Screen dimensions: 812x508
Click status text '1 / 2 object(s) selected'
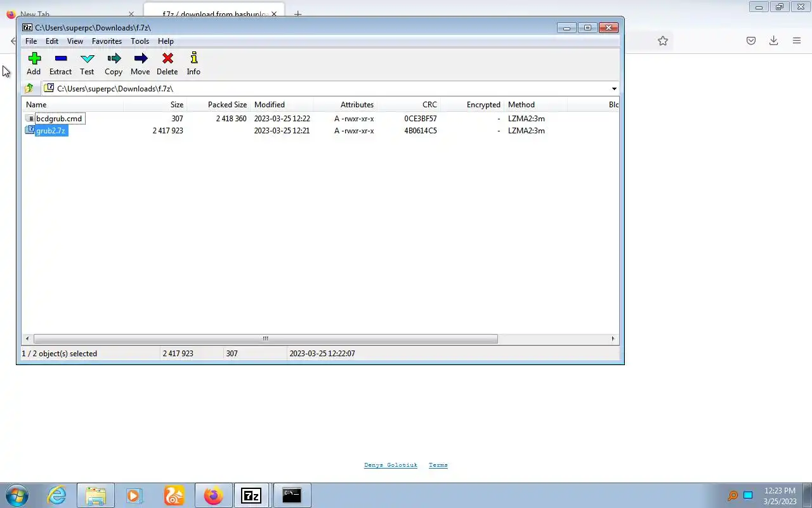60,354
